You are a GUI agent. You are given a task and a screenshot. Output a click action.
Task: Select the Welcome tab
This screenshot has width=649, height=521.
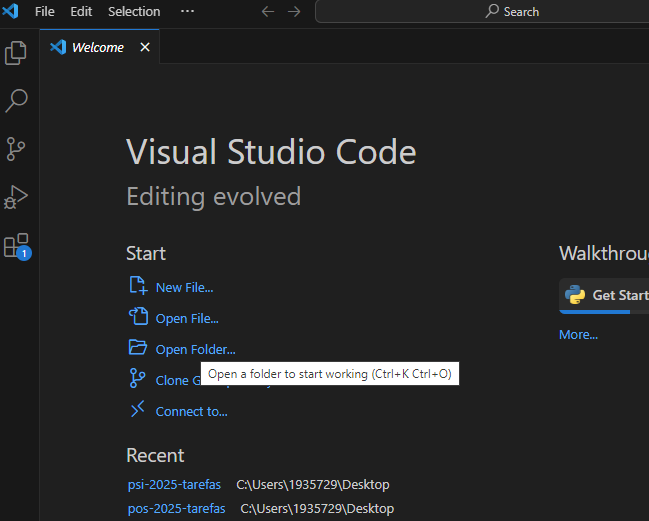[x=97, y=47]
